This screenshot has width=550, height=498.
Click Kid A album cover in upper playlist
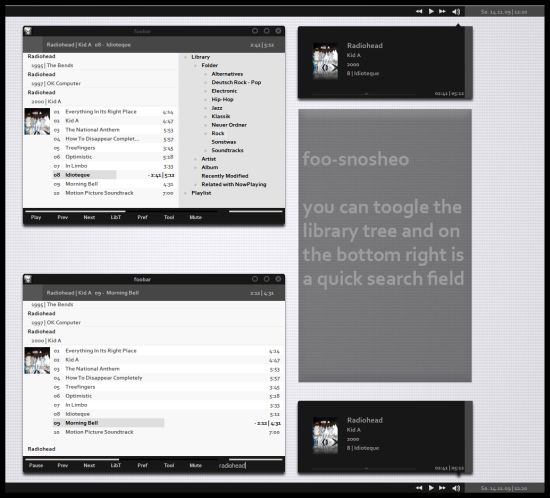pyautogui.click(x=37, y=122)
